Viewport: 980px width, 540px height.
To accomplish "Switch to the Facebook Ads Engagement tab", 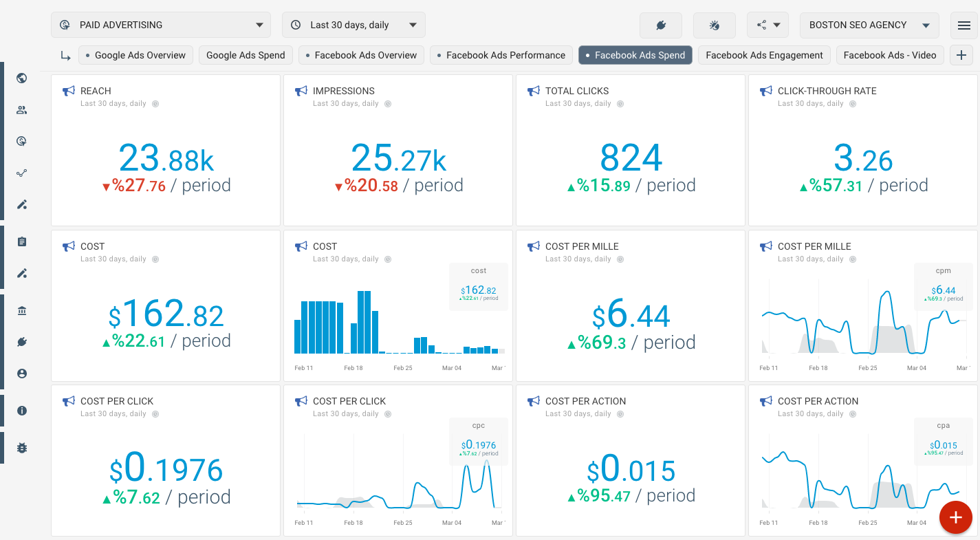I will point(764,55).
